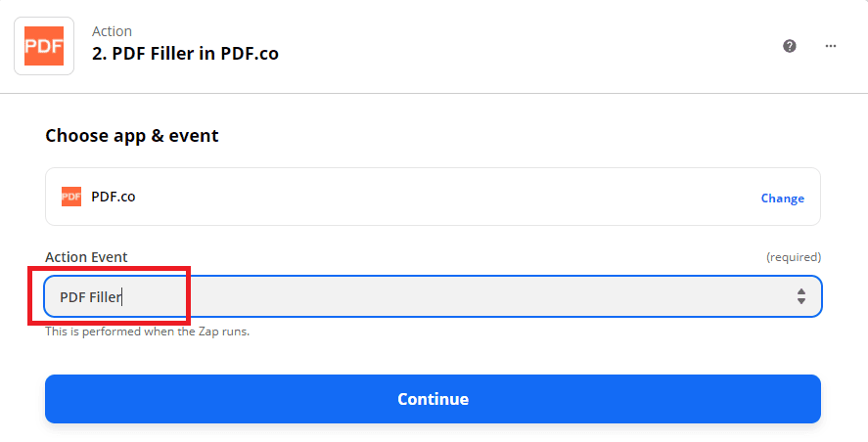The width and height of the screenshot is (868, 442).
Task: Collapse the "Choose app & event" section heading
Action: (x=132, y=136)
